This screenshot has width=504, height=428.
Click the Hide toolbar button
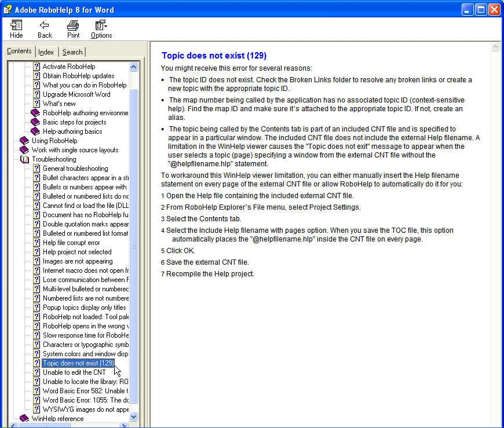pos(16,29)
